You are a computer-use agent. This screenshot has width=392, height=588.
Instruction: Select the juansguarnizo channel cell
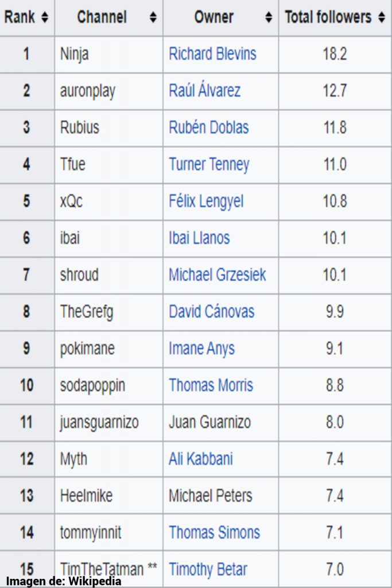click(x=99, y=422)
